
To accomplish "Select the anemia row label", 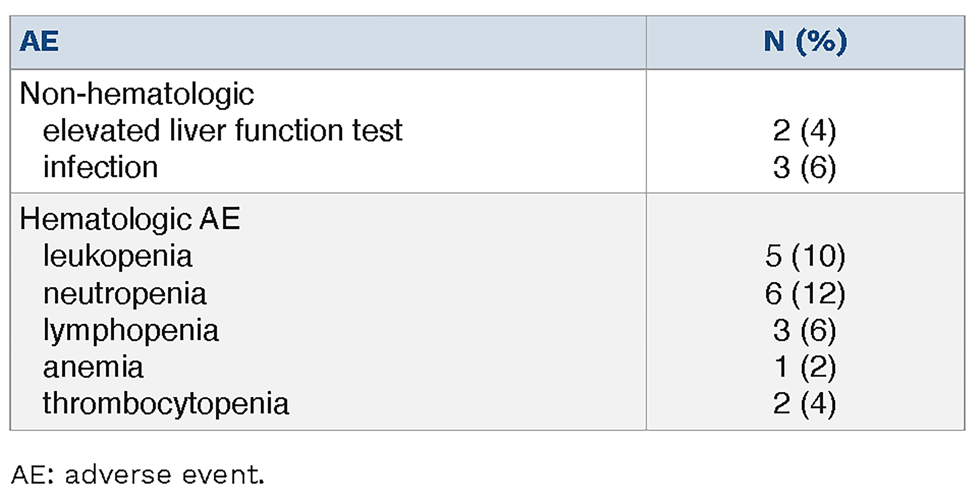I will pyautogui.click(x=93, y=367).
